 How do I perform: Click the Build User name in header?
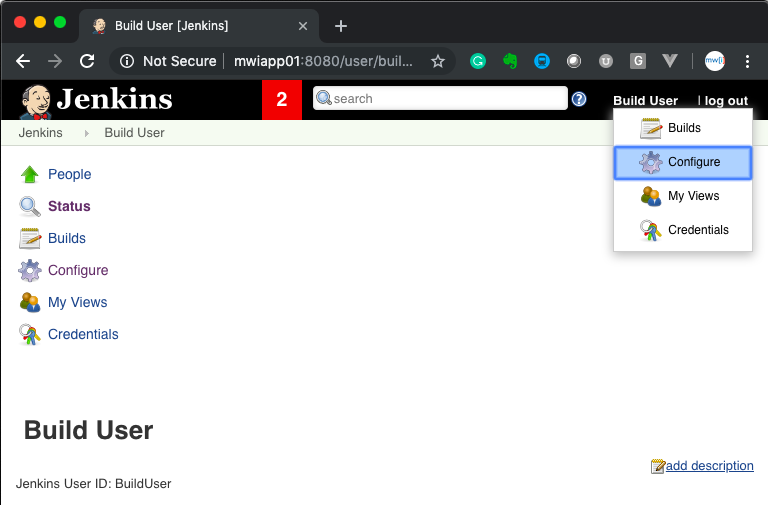pyautogui.click(x=646, y=100)
